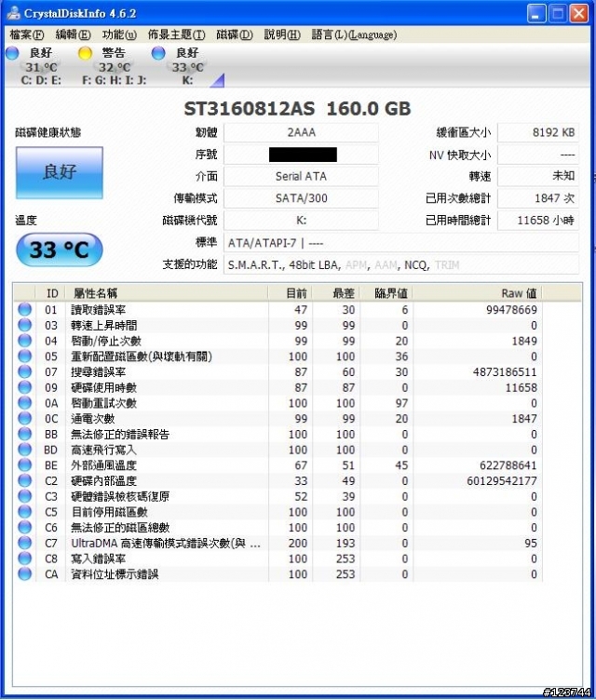Click the 良好 health status button

60,172
